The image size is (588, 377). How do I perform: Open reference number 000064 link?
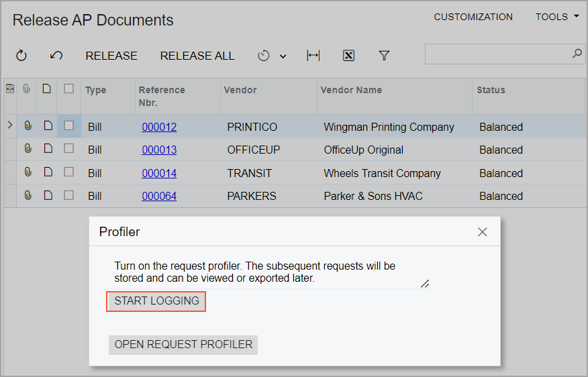pos(159,196)
